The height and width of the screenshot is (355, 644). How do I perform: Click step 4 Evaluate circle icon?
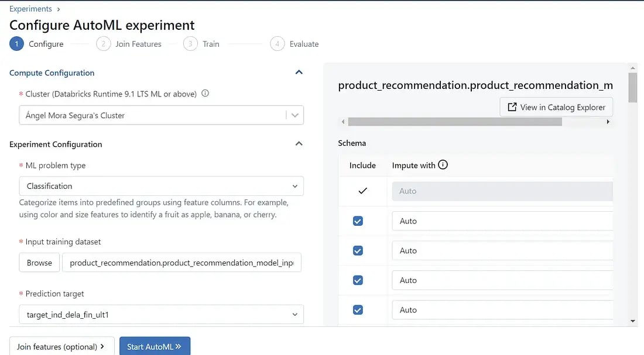[x=277, y=44]
